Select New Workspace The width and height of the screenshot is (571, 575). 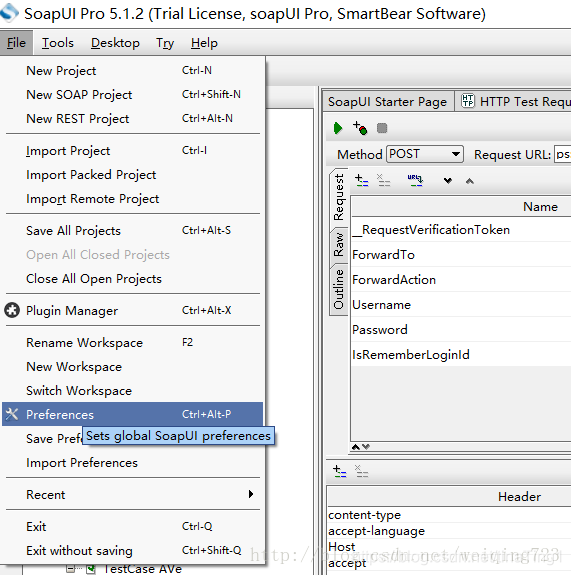tap(133, 367)
